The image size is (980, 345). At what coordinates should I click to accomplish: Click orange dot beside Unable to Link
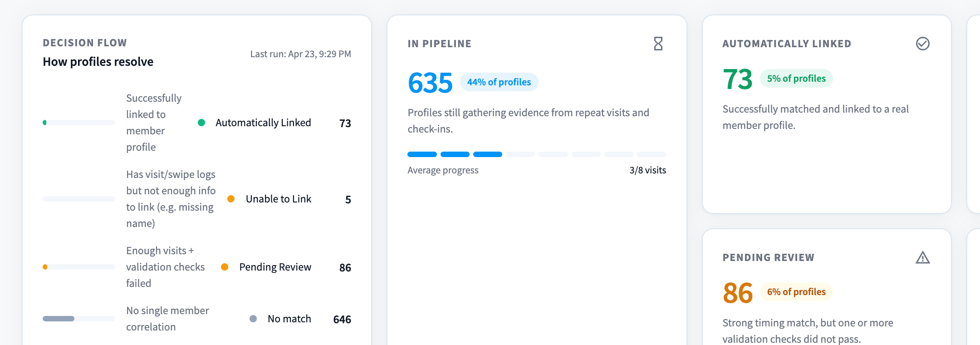click(231, 199)
